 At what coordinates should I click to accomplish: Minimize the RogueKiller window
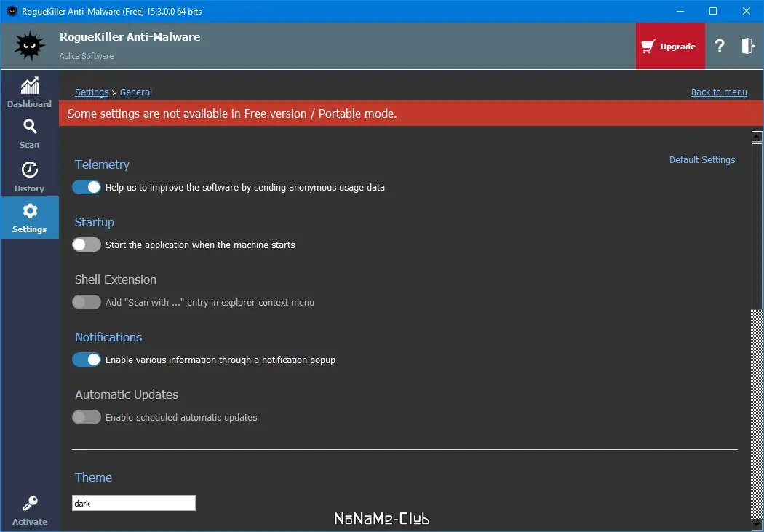(680, 11)
